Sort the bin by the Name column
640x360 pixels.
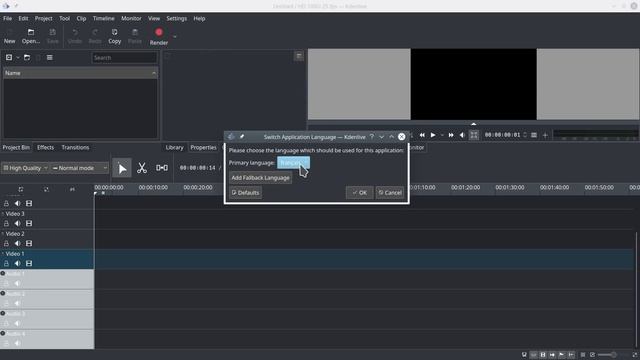[80, 73]
